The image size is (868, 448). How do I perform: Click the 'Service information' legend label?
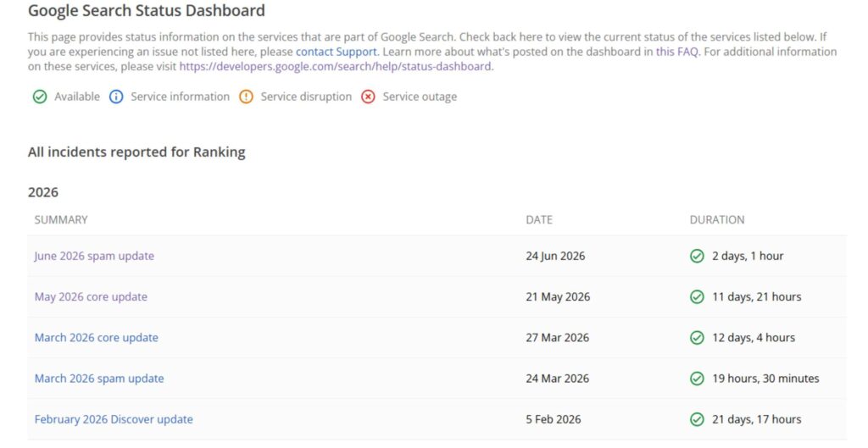[180, 97]
